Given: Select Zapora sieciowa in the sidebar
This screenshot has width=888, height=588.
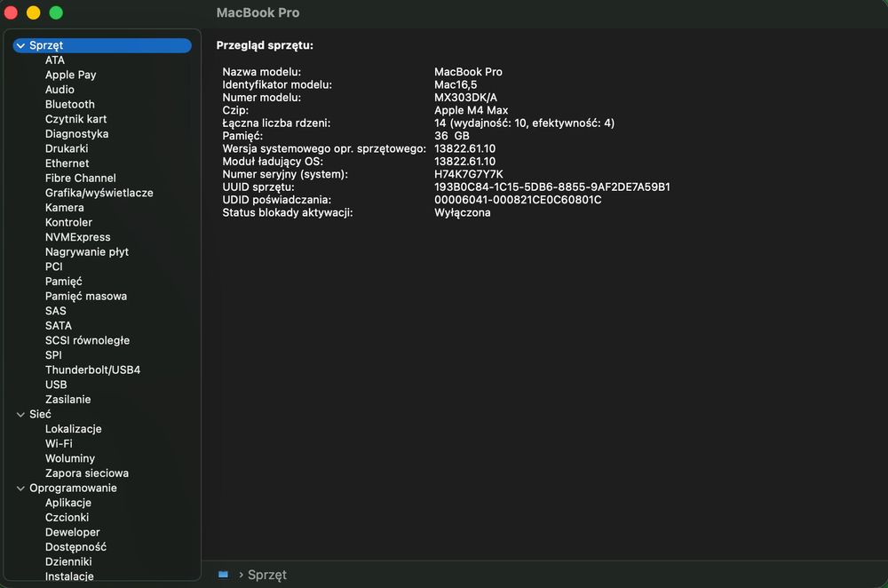Looking at the screenshot, I should [87, 473].
